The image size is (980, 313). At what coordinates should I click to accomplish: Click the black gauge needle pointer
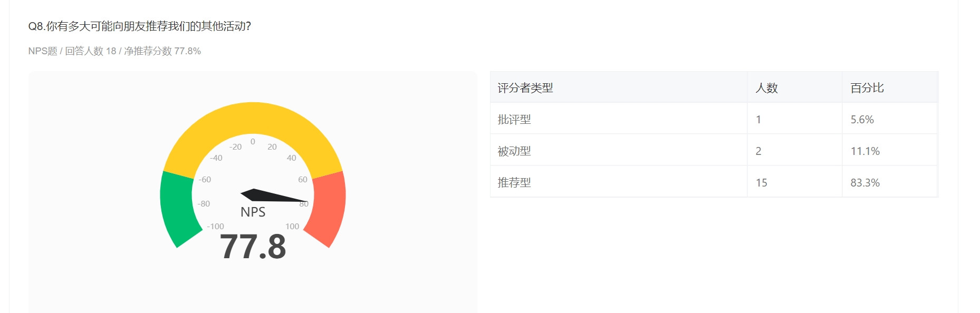coord(273,195)
